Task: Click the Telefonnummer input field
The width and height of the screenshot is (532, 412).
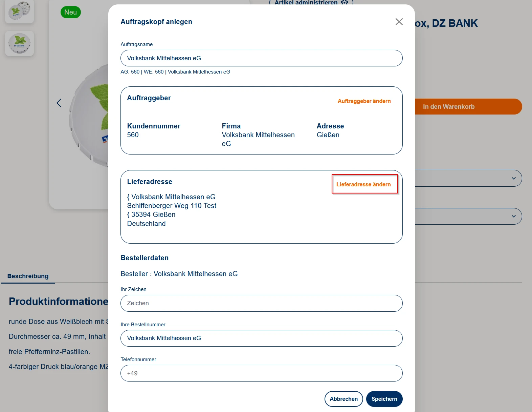Action: (x=261, y=373)
